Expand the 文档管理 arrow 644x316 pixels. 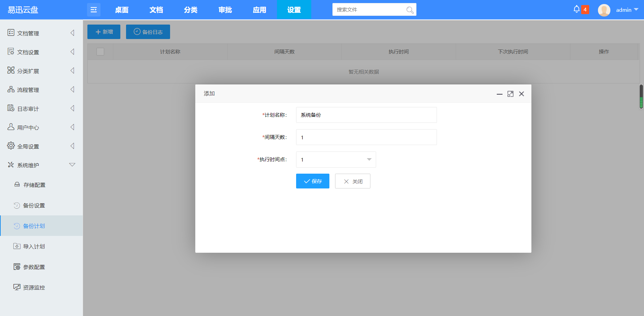click(x=72, y=33)
